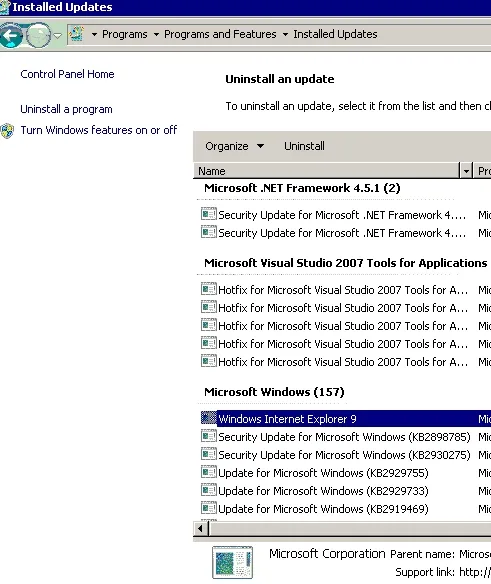Open the Programs breadcrumb

tap(124, 34)
